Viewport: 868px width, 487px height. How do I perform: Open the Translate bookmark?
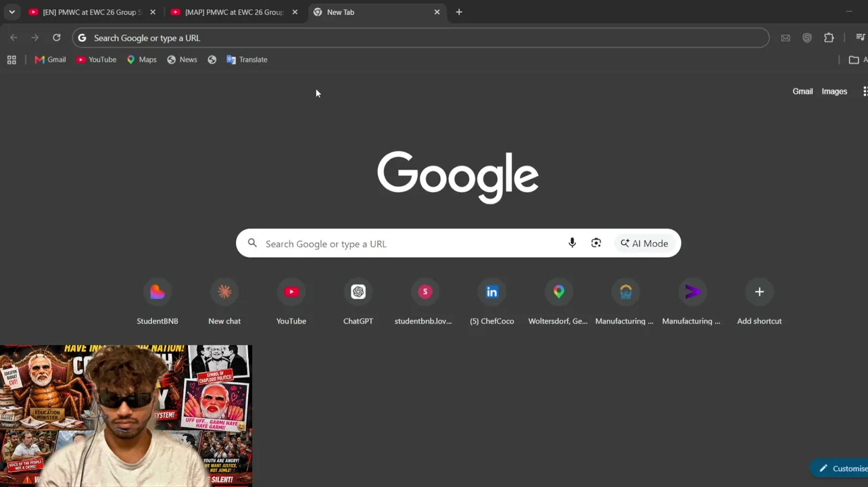coord(247,60)
